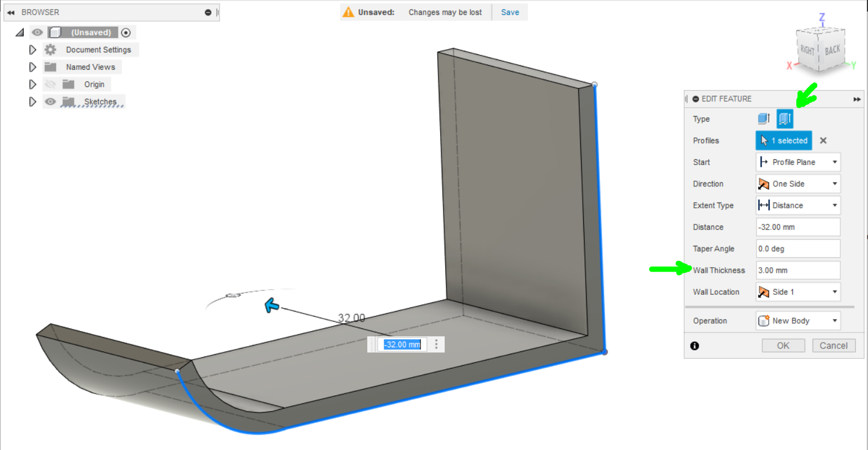Click the info icon in Edit Feature dialog
The image size is (868, 450).
(x=695, y=346)
